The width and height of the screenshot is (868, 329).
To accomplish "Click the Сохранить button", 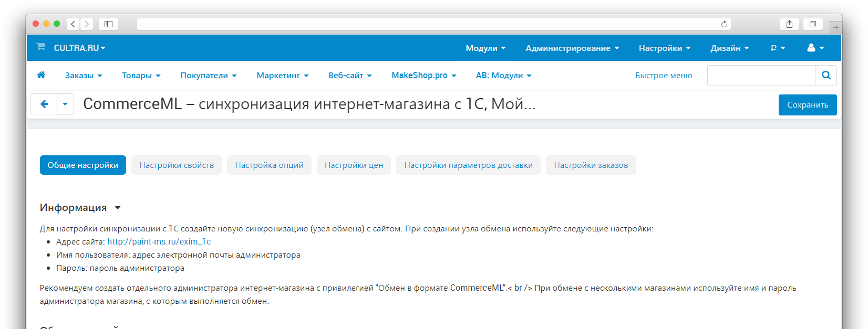I will pyautogui.click(x=808, y=105).
